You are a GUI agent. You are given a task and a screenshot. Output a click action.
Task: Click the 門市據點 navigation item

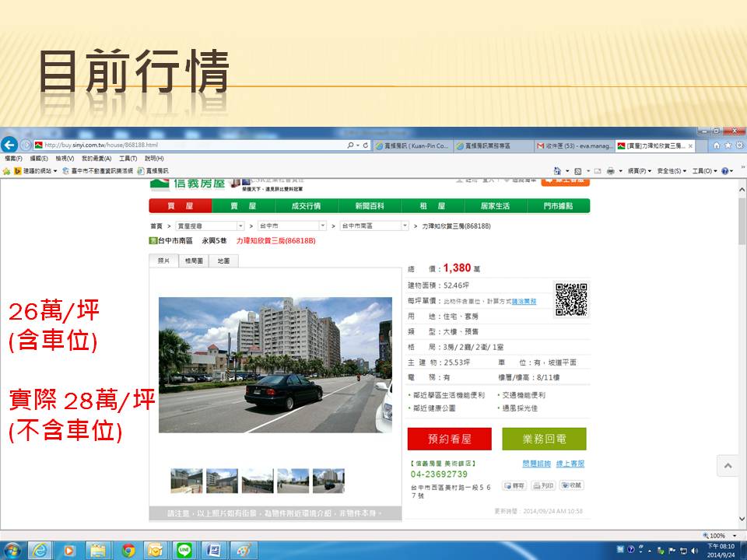click(559, 205)
